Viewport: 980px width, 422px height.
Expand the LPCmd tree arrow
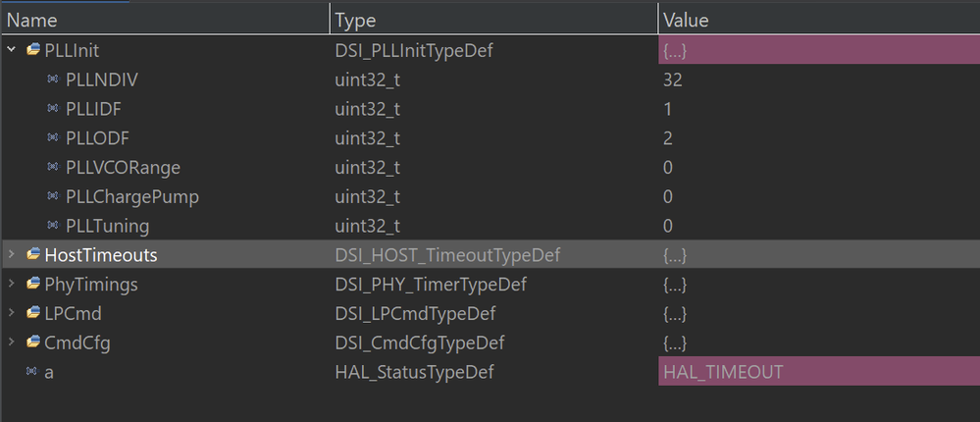tap(11, 314)
